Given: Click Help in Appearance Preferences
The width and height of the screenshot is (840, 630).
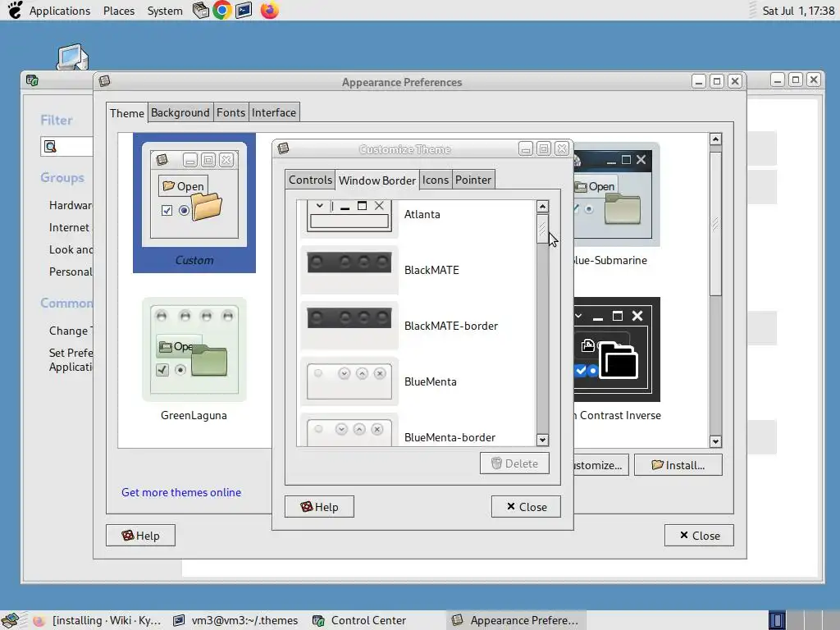Looking at the screenshot, I should pos(140,536).
